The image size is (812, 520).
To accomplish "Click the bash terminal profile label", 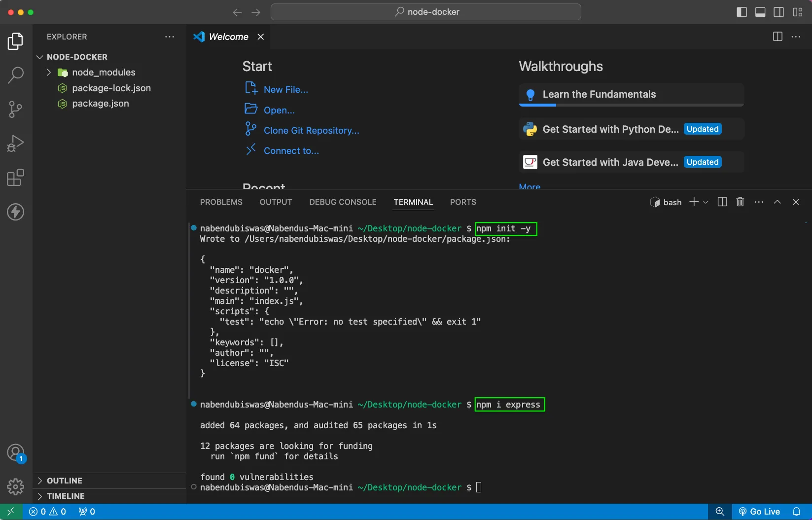I will pyautogui.click(x=666, y=202).
